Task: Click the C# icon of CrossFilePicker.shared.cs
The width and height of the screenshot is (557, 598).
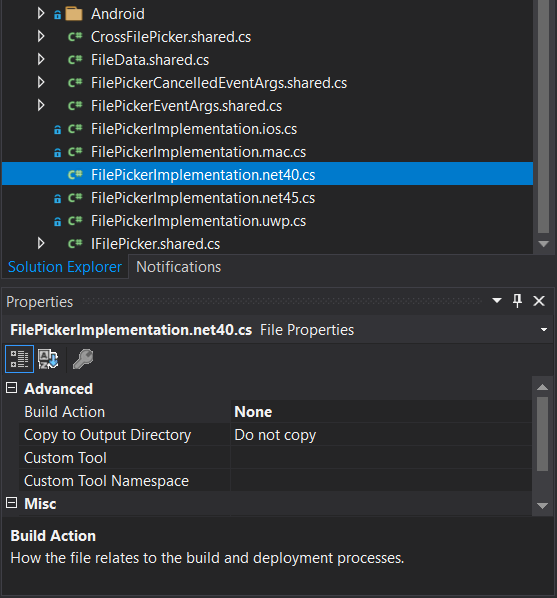Action: (x=75, y=37)
